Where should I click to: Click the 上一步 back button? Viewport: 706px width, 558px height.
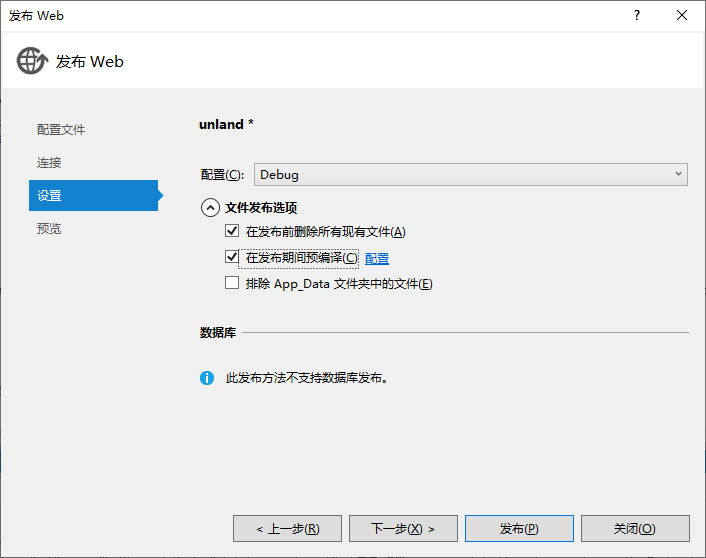(287, 529)
